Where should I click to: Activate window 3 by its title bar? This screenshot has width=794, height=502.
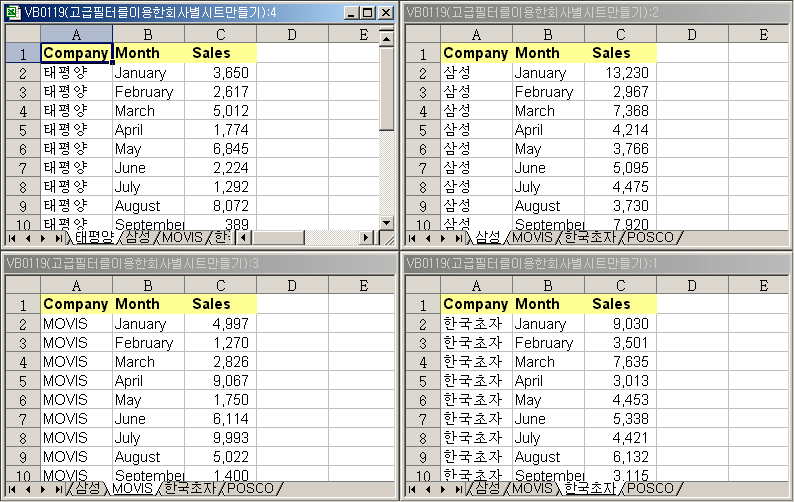coord(200,263)
